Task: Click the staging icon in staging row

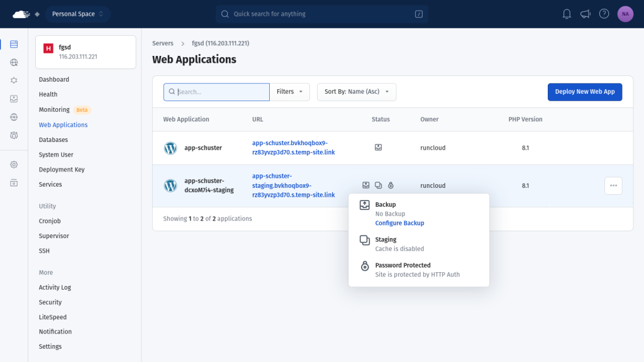Action: click(378, 185)
